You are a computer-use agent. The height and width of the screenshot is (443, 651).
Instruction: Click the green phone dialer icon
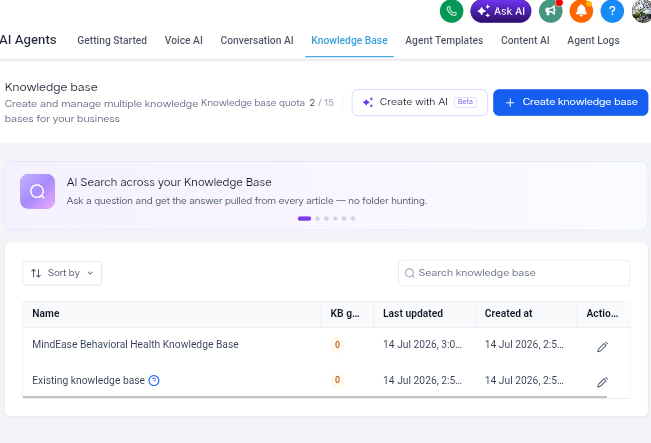pos(451,11)
